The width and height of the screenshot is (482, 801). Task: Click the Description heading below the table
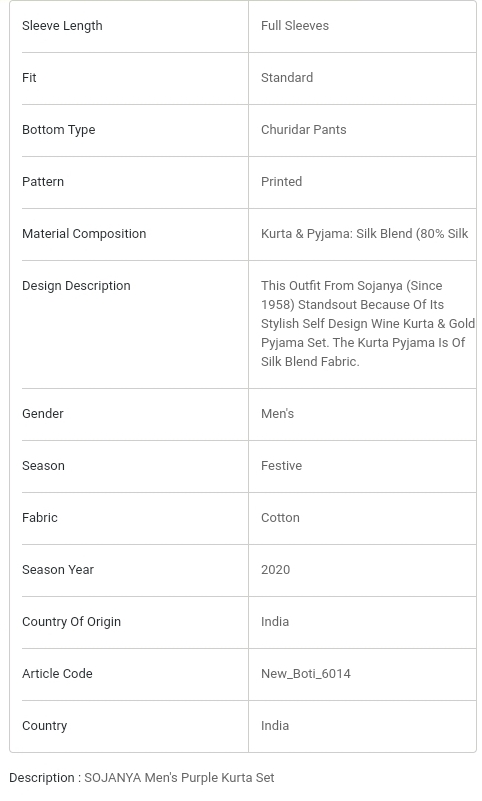tap(42, 778)
